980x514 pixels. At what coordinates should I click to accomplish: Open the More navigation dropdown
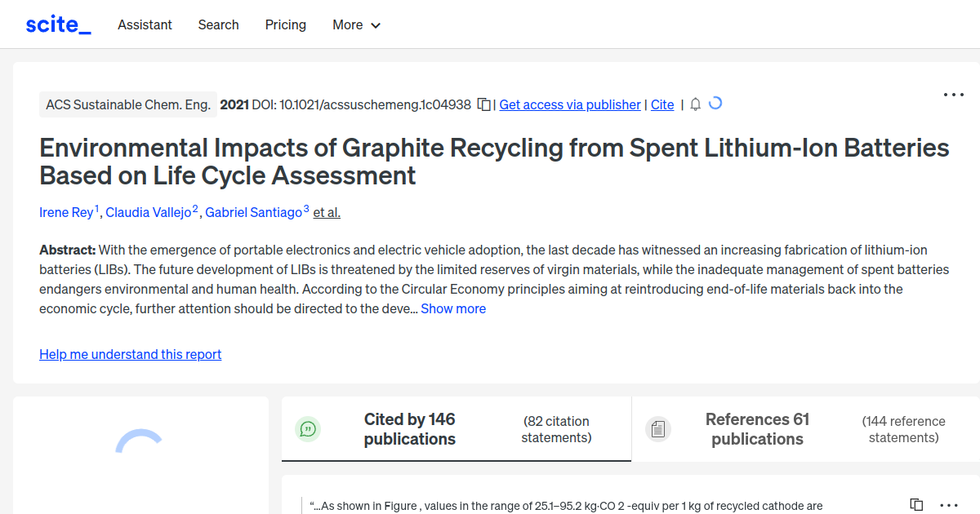tap(356, 25)
